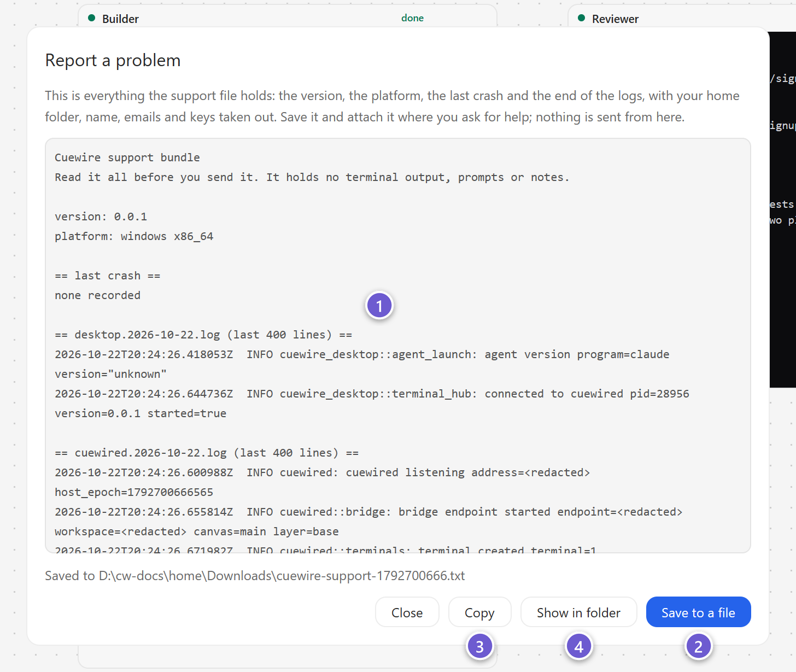This screenshot has width=796, height=672.
Task: Close the Report a problem dialog
Action: coord(407,612)
